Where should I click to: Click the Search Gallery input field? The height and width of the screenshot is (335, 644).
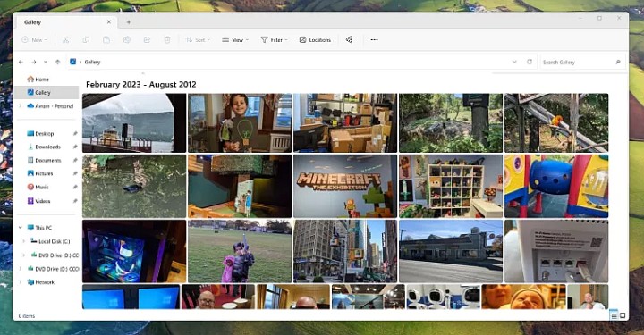pos(582,62)
